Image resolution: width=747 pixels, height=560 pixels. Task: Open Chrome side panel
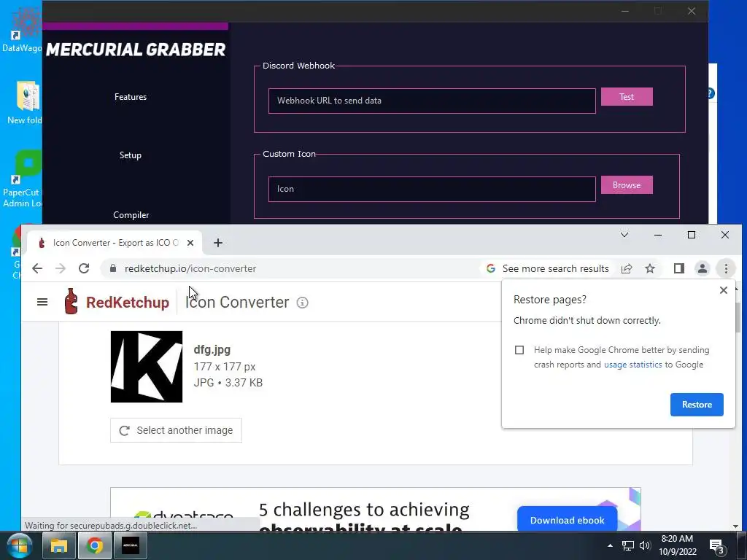click(679, 268)
